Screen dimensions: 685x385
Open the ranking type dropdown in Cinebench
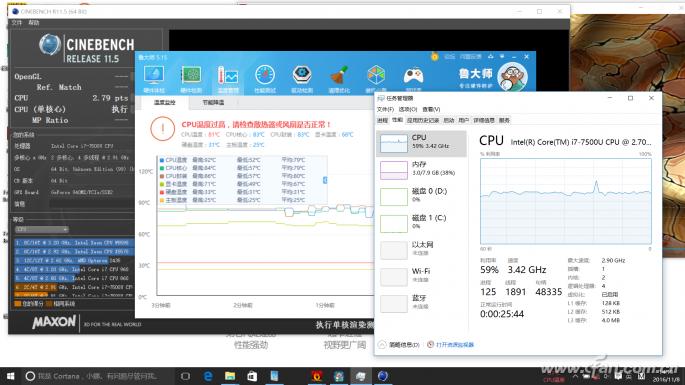(x=42, y=229)
